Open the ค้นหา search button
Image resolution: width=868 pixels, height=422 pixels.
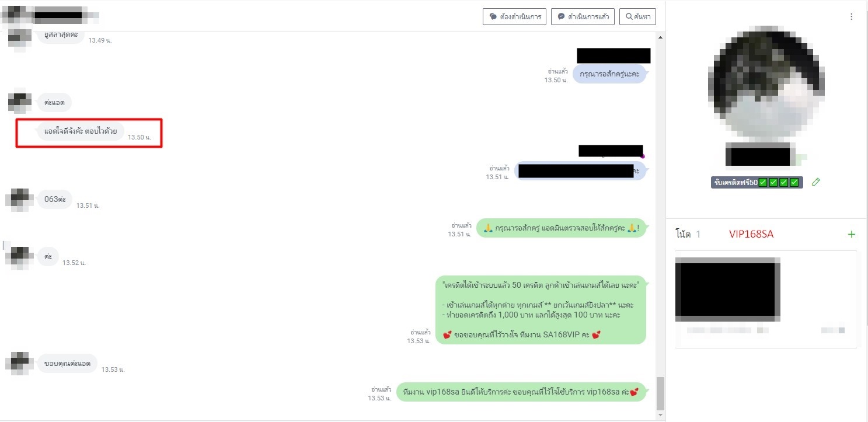(x=637, y=16)
